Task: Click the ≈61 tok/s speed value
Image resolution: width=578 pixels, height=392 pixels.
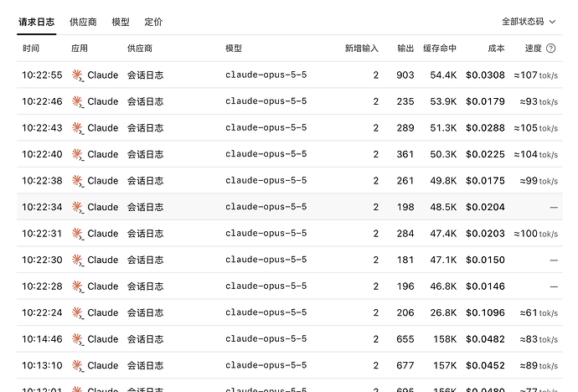Action: click(539, 312)
